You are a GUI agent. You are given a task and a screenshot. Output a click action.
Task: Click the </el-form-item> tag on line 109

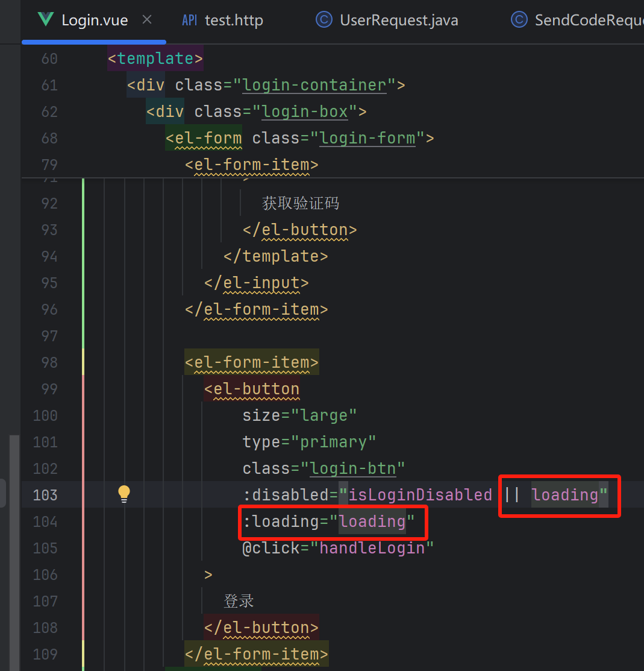[256, 654]
